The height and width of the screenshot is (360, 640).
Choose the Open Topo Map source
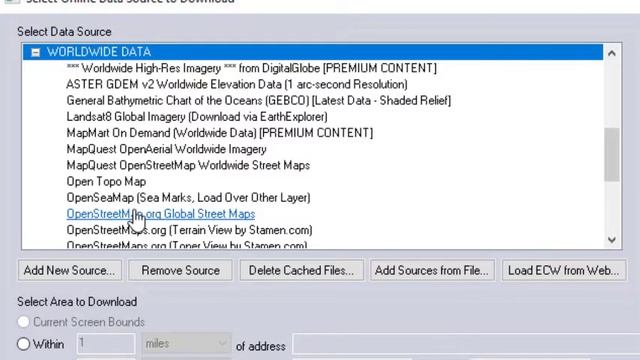(106, 182)
